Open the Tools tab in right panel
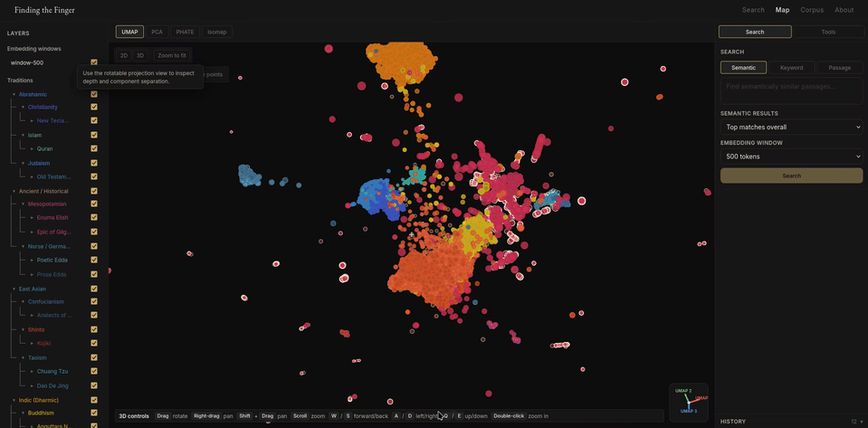Viewport: 868px width, 428px height. [828, 32]
